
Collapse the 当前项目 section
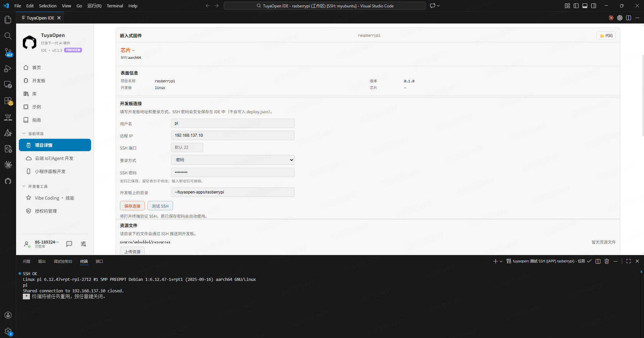tap(24, 134)
